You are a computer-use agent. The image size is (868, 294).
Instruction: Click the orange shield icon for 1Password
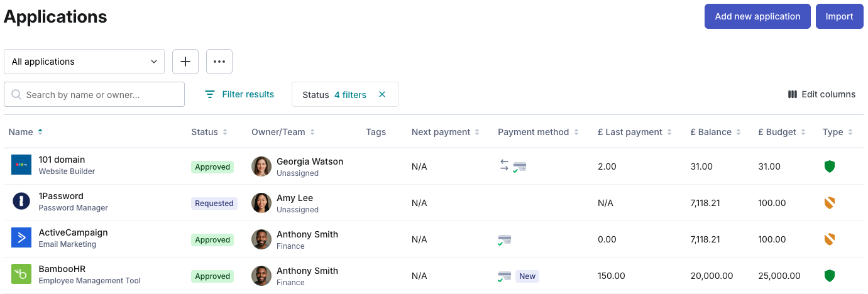(x=830, y=203)
